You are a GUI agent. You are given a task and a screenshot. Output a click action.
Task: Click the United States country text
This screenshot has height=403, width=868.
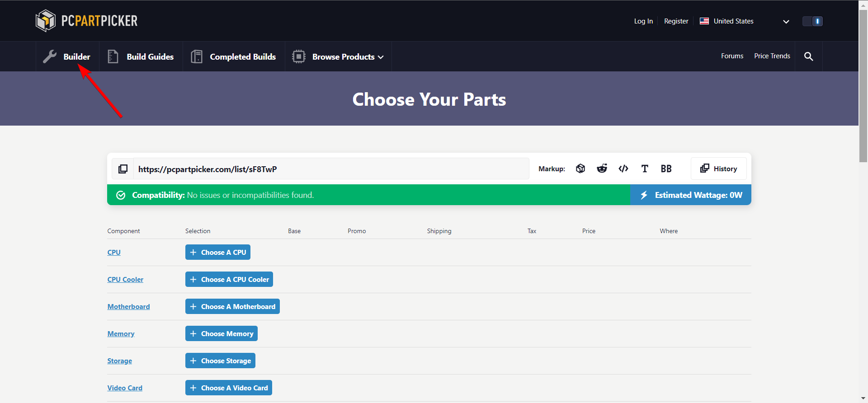(733, 21)
